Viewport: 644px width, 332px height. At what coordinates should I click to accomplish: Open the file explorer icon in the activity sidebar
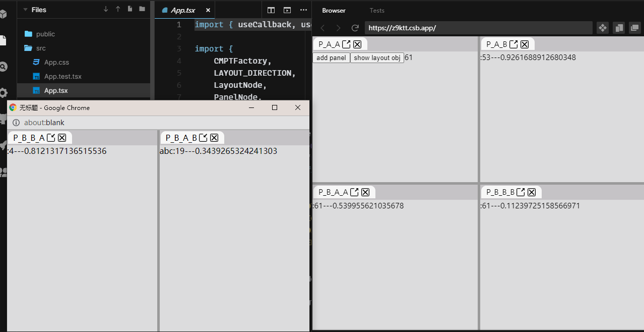(x=3, y=40)
